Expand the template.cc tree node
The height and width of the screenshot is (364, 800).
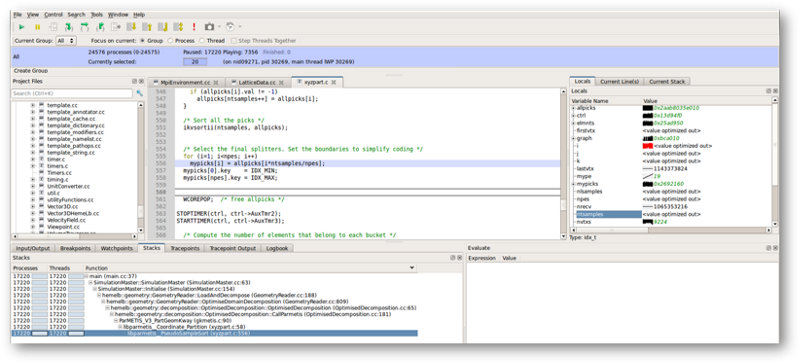click(33, 105)
